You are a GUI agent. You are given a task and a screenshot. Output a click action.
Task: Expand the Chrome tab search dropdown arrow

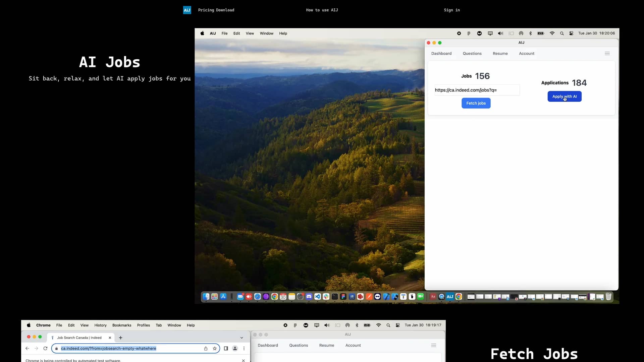[x=241, y=338]
